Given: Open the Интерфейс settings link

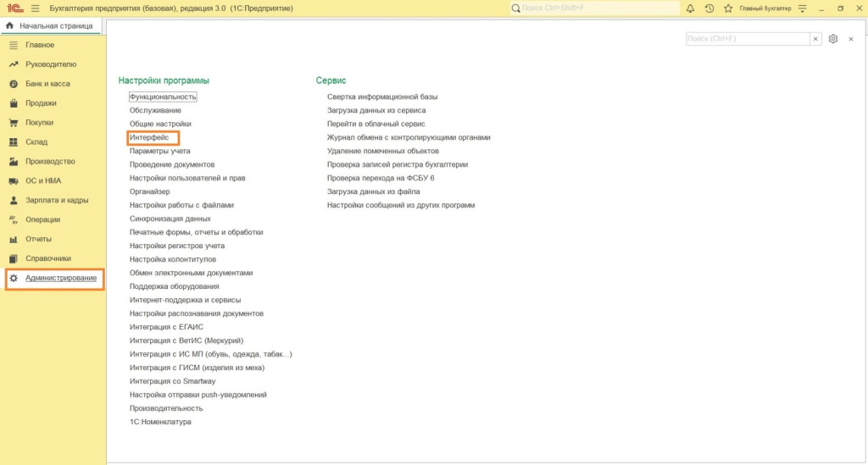Looking at the screenshot, I should pyautogui.click(x=149, y=137).
